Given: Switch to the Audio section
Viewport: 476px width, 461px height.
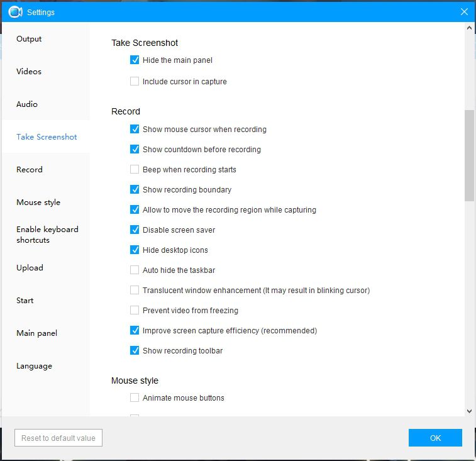Looking at the screenshot, I should pyautogui.click(x=27, y=104).
